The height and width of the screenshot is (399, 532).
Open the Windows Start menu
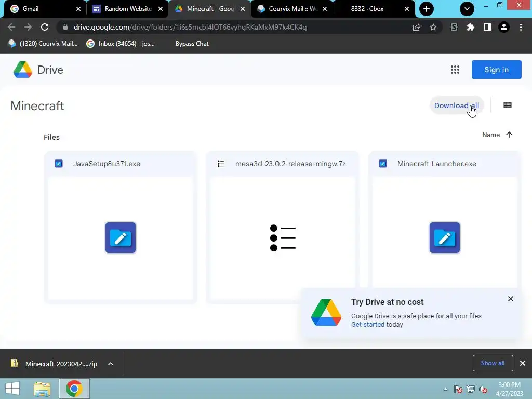(12, 389)
